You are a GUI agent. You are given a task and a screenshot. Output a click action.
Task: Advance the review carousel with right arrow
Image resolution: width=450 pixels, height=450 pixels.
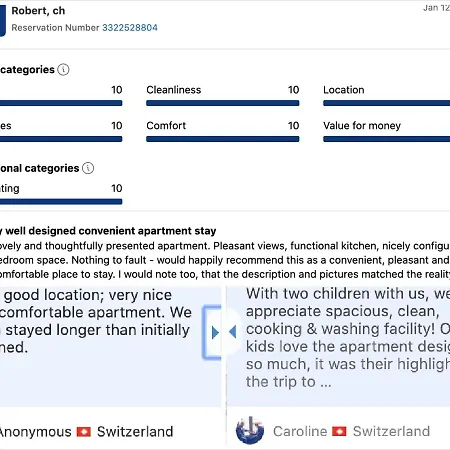[x=215, y=332]
